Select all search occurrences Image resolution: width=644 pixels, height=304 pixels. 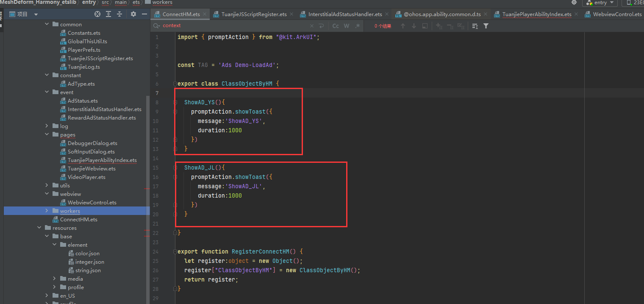click(x=461, y=26)
